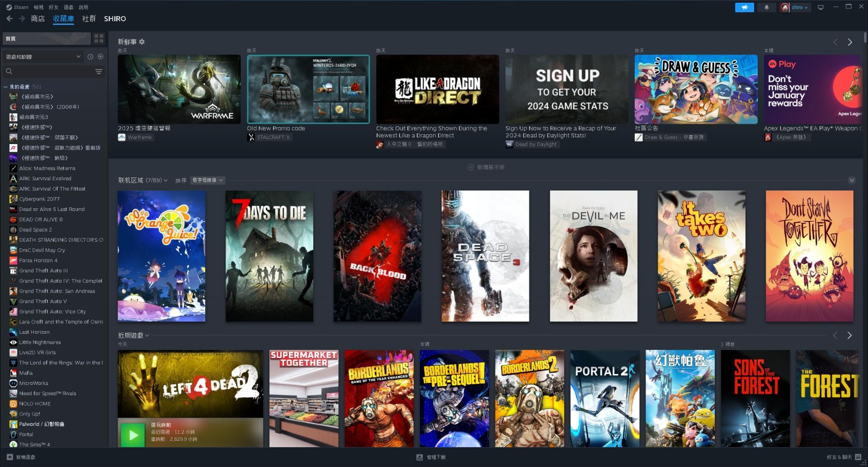This screenshot has width=868, height=467.
Task: Switch to Big Picture mode icon
Action: pyautogui.click(x=821, y=7)
